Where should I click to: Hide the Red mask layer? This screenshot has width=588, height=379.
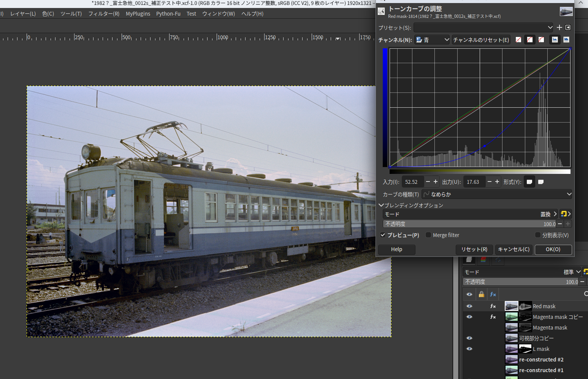469,306
